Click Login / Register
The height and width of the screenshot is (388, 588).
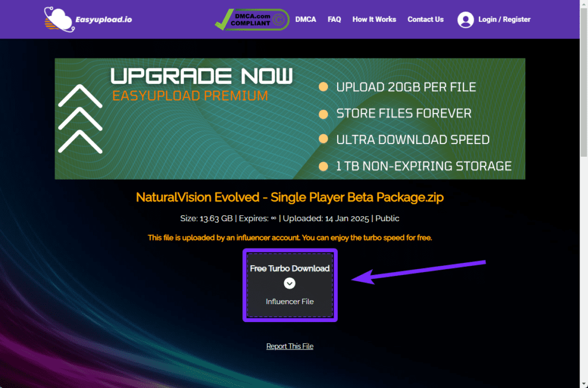click(x=504, y=20)
